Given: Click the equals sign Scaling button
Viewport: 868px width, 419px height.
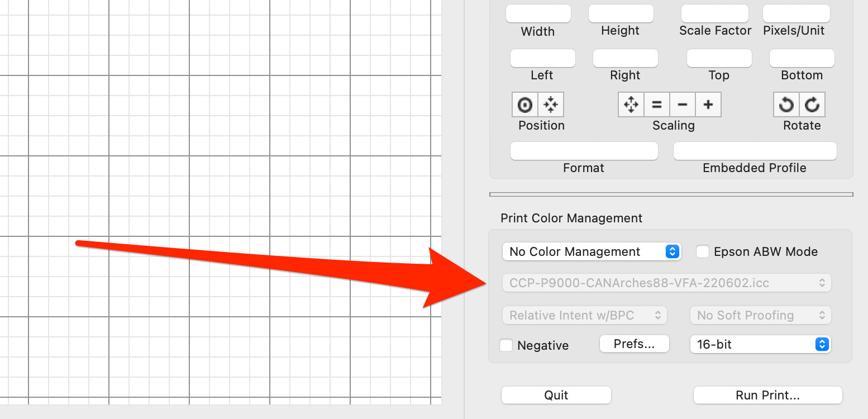Looking at the screenshot, I should [x=657, y=104].
